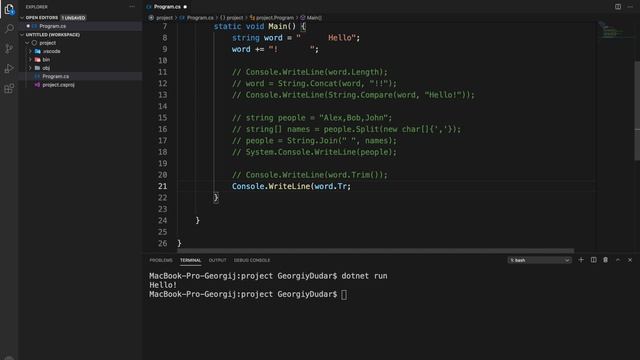Click unsaved dot on Program.cs tab
This screenshot has height=360, width=640.
point(185,7)
